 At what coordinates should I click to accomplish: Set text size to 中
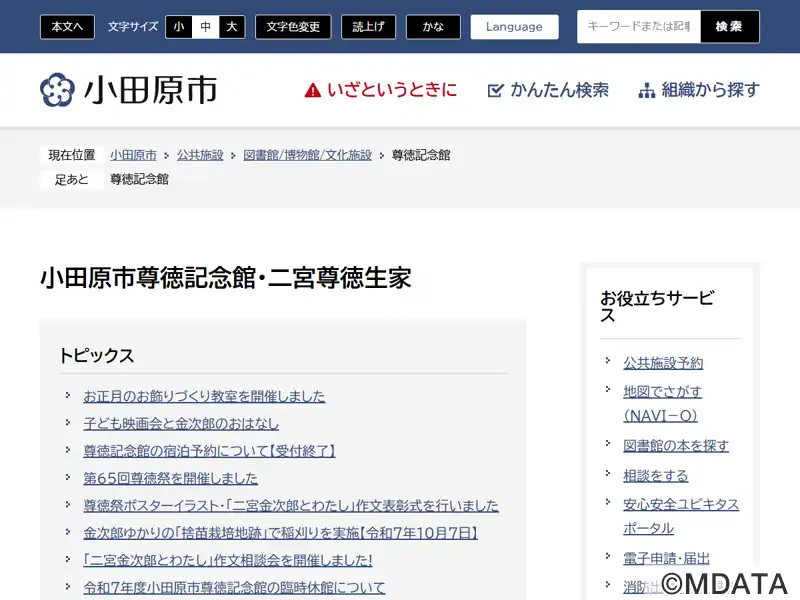coord(205,27)
